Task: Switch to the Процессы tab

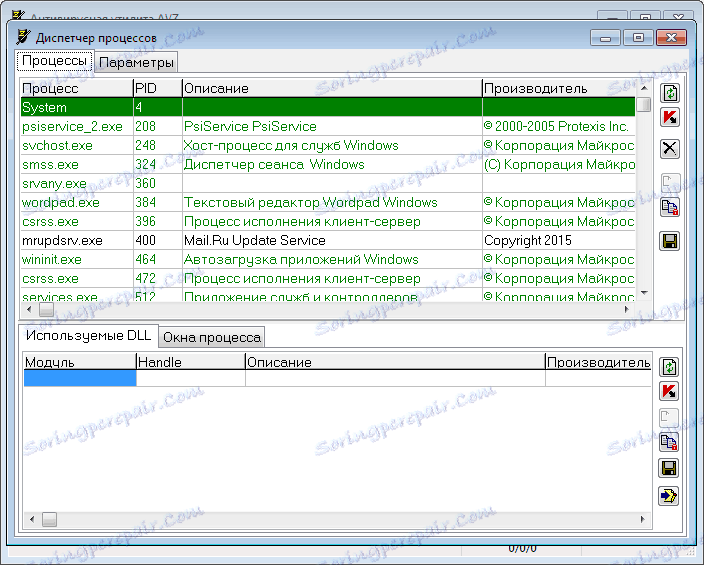Action: pyautogui.click(x=54, y=61)
